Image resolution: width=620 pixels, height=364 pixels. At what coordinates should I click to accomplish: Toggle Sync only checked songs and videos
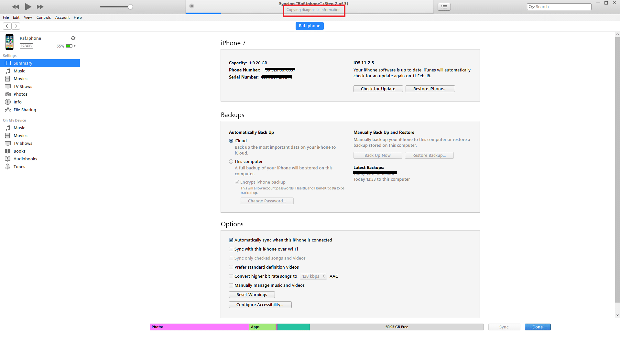[x=231, y=258]
